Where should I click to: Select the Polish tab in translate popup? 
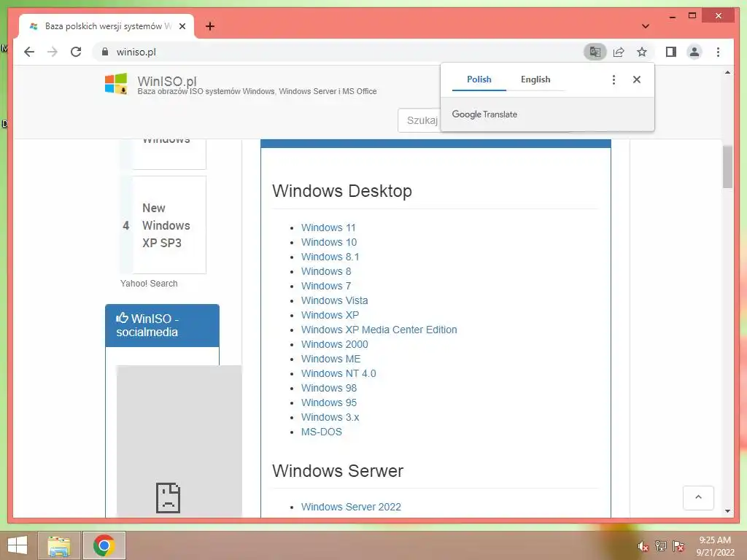click(x=479, y=79)
